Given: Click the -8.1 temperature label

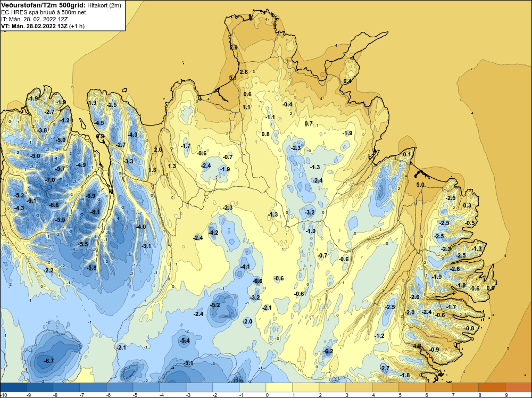Looking at the screenshot, I should [95, 212].
